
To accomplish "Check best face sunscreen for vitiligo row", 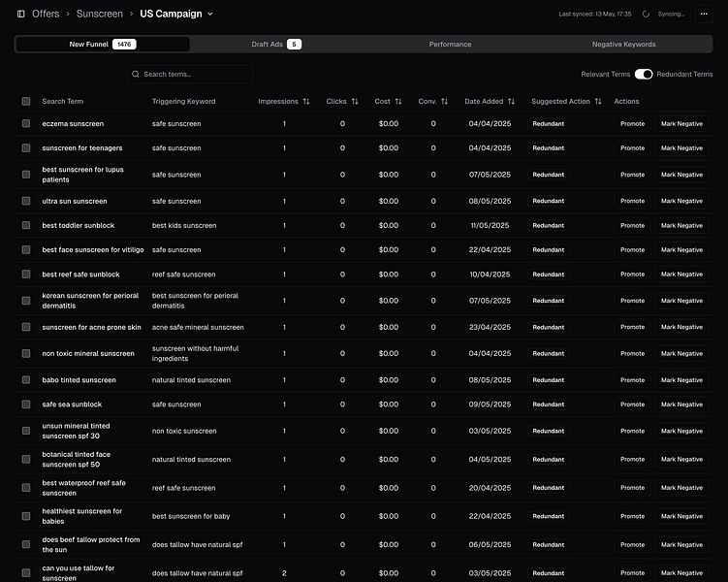I will tap(26, 250).
